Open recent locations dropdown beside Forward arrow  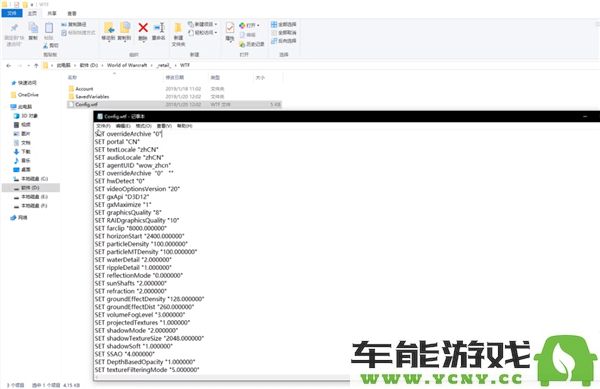coord(29,65)
